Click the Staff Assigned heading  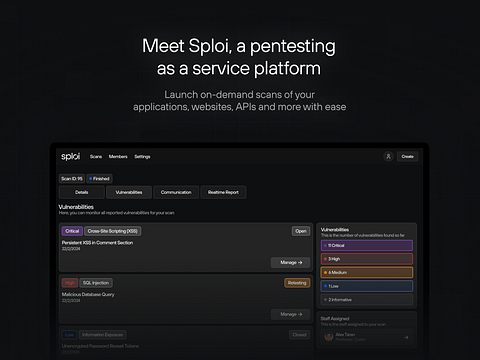[335, 319]
